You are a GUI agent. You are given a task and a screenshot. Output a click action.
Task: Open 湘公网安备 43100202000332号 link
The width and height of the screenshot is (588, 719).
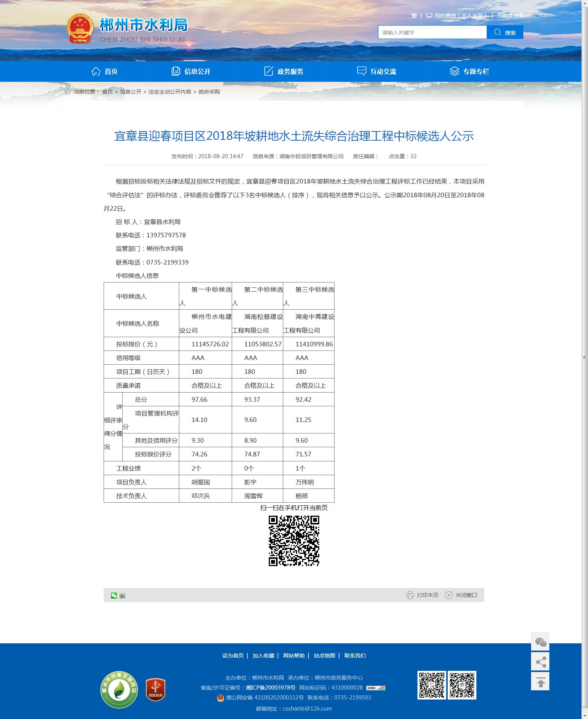[x=265, y=698]
